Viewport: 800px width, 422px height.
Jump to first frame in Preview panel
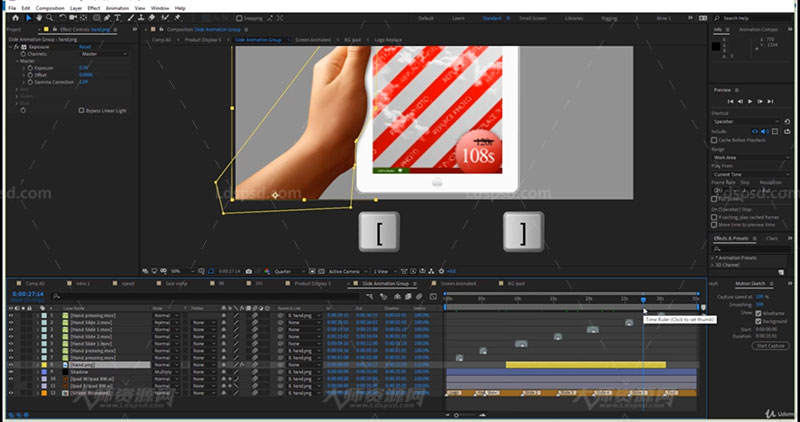pos(730,102)
